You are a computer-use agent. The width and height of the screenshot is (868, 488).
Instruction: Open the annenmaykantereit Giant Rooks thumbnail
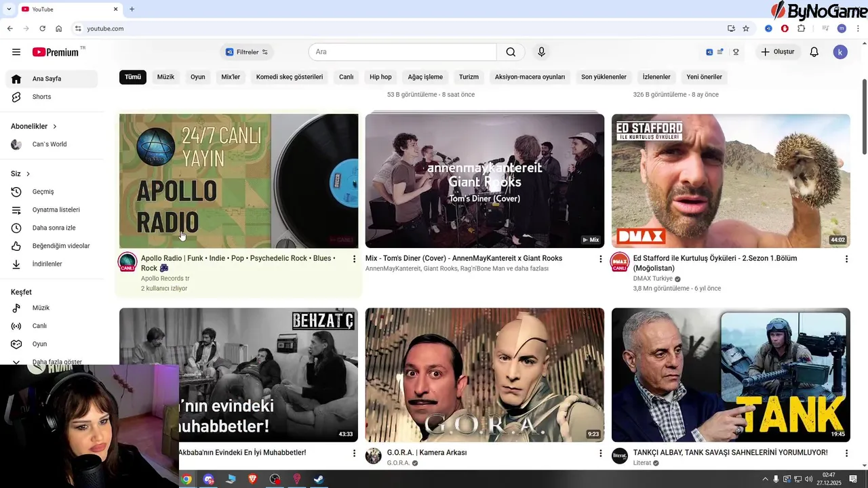tap(485, 181)
